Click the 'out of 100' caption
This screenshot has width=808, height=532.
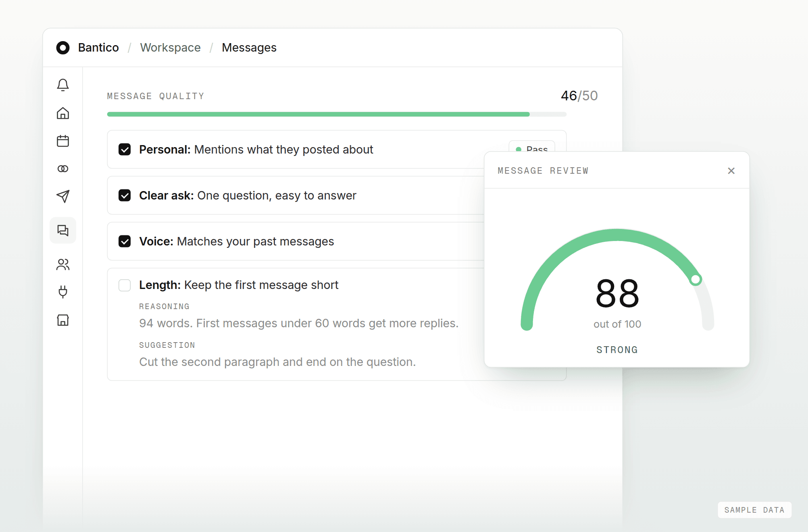(x=617, y=324)
